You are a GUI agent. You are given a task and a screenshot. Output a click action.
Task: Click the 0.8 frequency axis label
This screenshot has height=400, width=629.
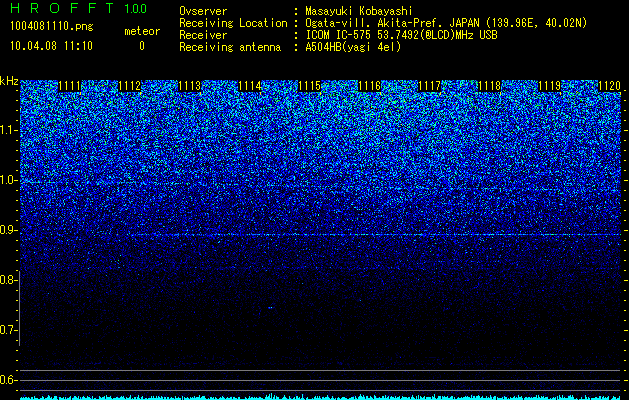pyautogui.click(x=7, y=280)
